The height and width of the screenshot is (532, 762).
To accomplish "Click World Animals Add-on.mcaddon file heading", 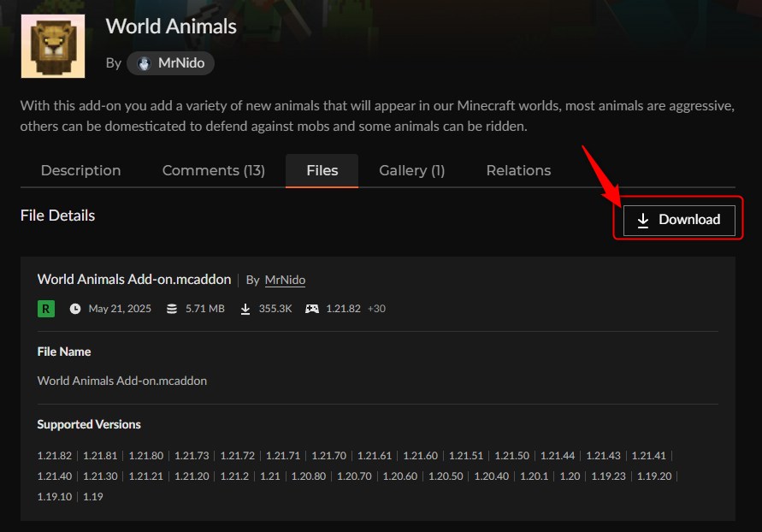I will (x=134, y=280).
